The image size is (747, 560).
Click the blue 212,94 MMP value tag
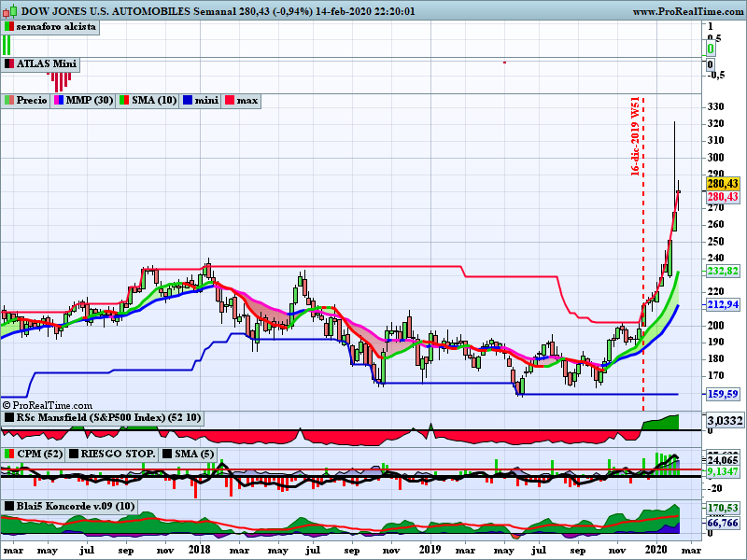click(x=722, y=304)
